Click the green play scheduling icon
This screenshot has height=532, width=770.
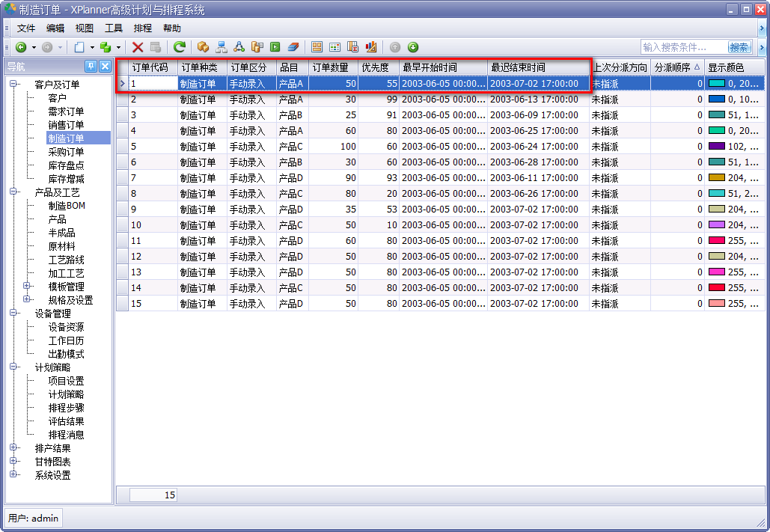click(x=275, y=47)
